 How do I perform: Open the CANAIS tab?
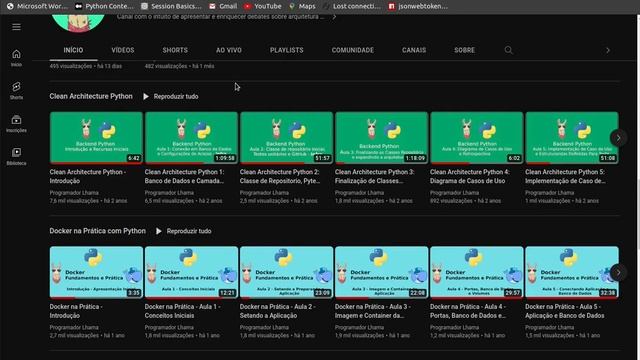tap(414, 50)
